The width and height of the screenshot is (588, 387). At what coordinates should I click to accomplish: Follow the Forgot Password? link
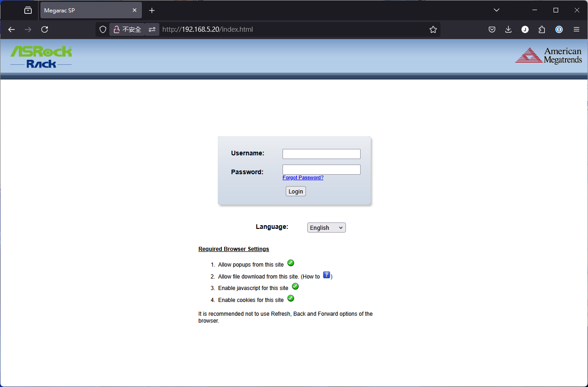[303, 177]
